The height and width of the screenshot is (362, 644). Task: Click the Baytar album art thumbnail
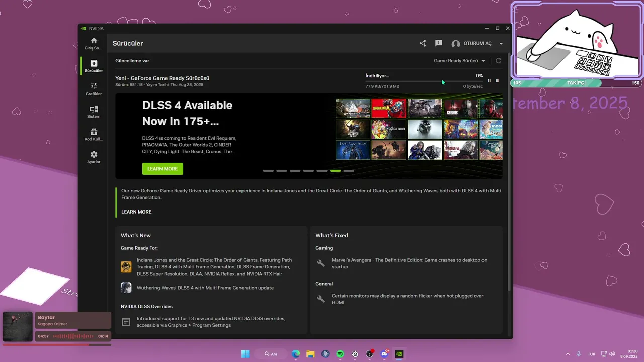(18, 326)
